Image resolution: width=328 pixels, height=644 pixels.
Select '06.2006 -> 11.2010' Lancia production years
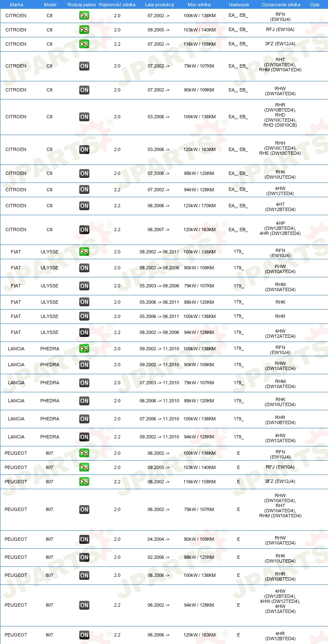[x=159, y=401]
